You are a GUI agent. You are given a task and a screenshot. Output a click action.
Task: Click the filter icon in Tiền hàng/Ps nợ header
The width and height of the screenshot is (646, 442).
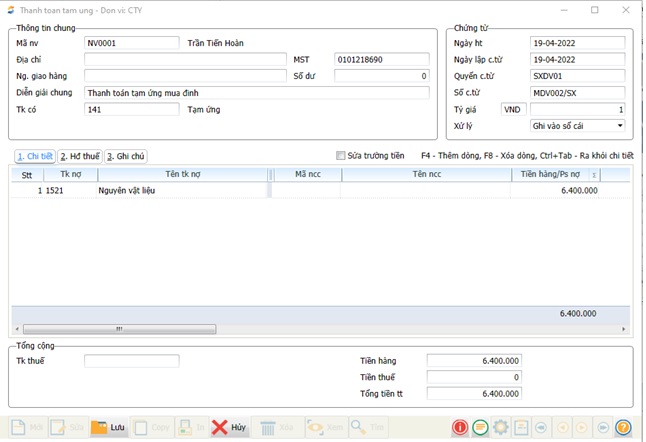pyautogui.click(x=594, y=175)
